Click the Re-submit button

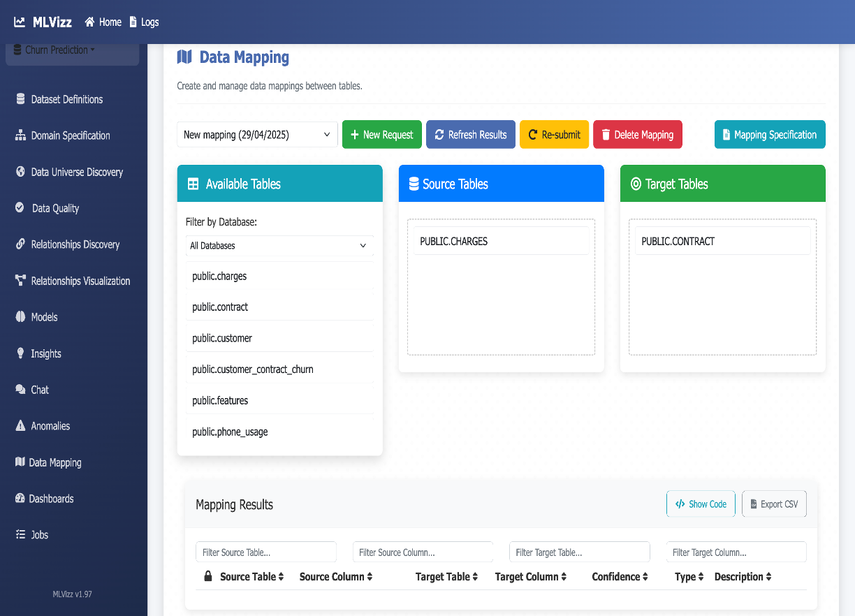pyautogui.click(x=555, y=135)
